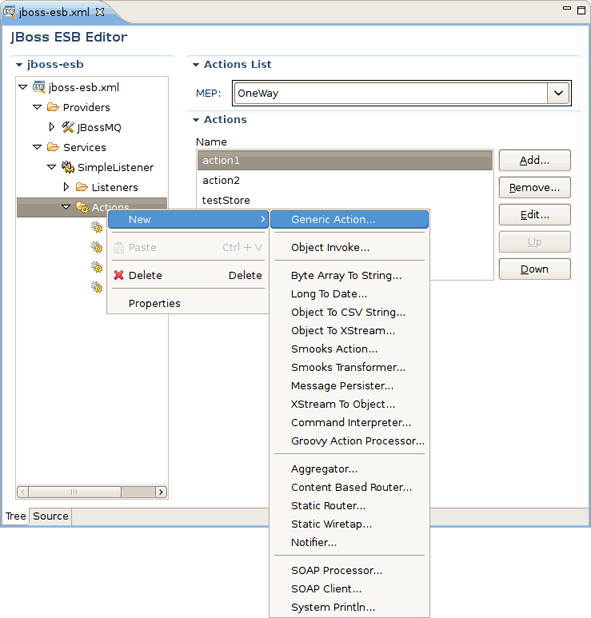
Task: Select SOAP Processor... item
Action: [x=349, y=570]
